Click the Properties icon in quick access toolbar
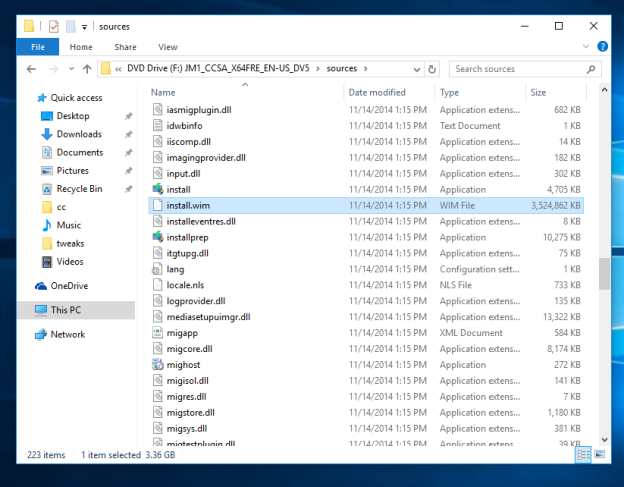 (x=53, y=26)
